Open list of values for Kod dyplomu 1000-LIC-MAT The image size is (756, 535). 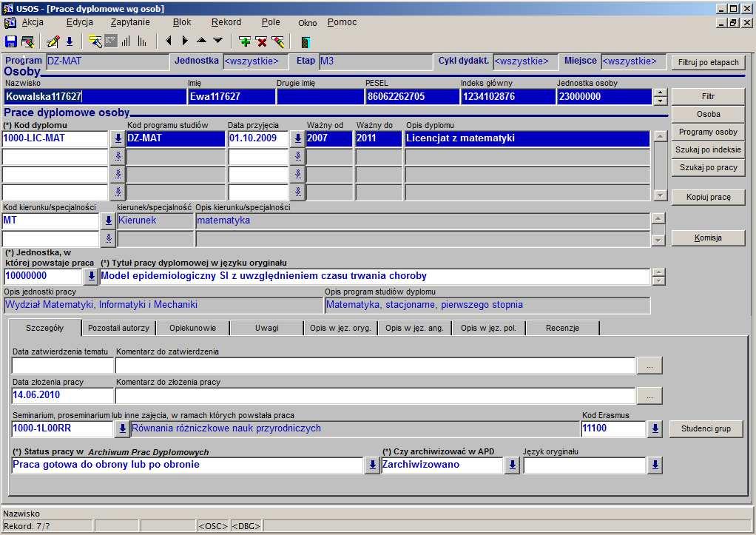[118, 139]
